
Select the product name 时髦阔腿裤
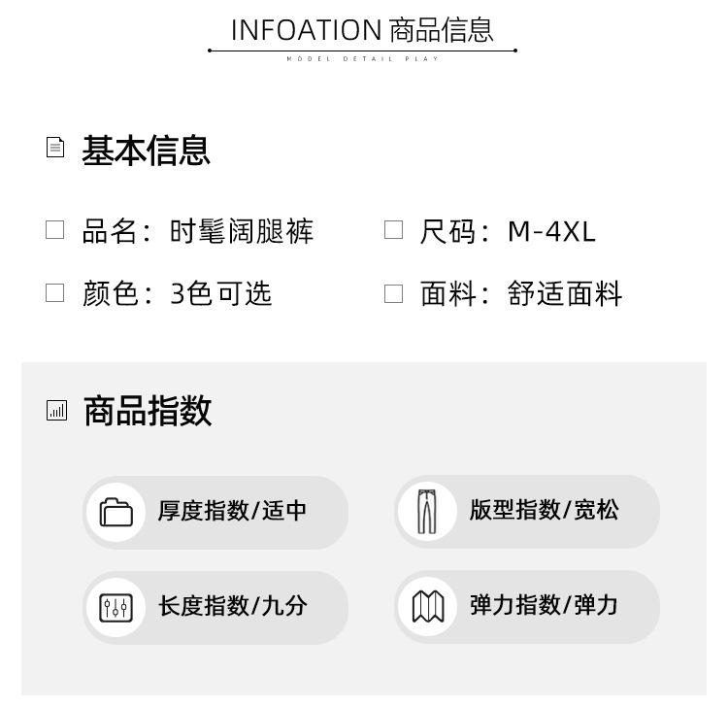[x=242, y=231]
